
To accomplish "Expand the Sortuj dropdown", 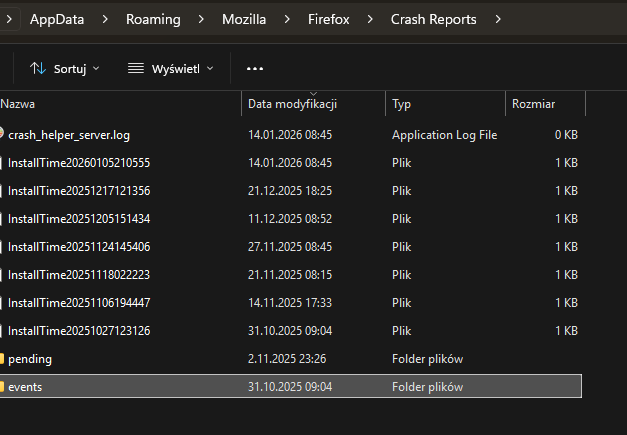I will [96, 68].
